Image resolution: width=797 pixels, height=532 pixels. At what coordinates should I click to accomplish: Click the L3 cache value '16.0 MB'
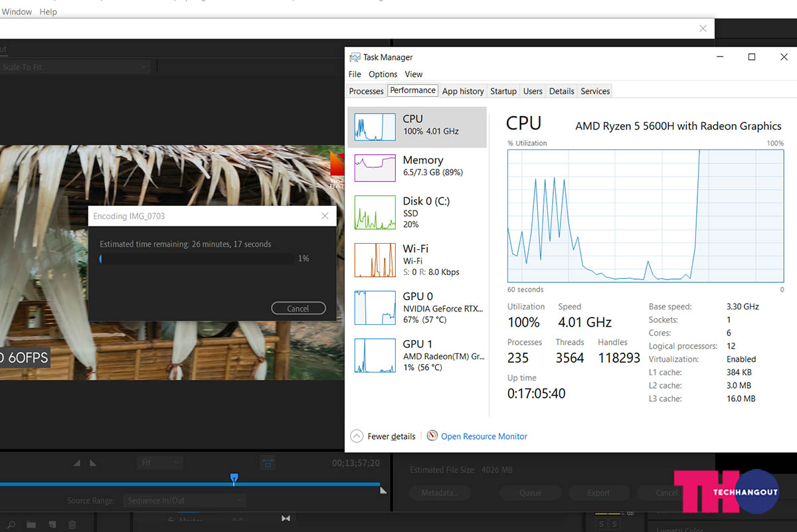[741, 399]
